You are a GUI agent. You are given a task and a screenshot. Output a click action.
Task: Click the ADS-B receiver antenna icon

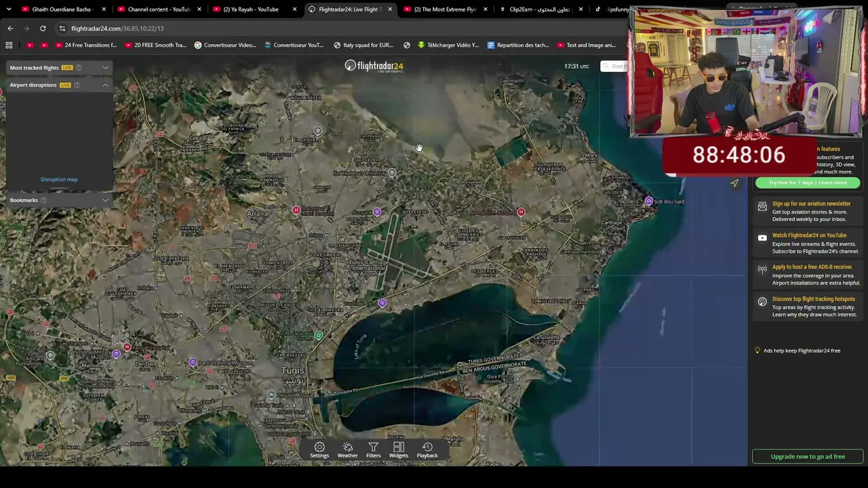point(762,270)
